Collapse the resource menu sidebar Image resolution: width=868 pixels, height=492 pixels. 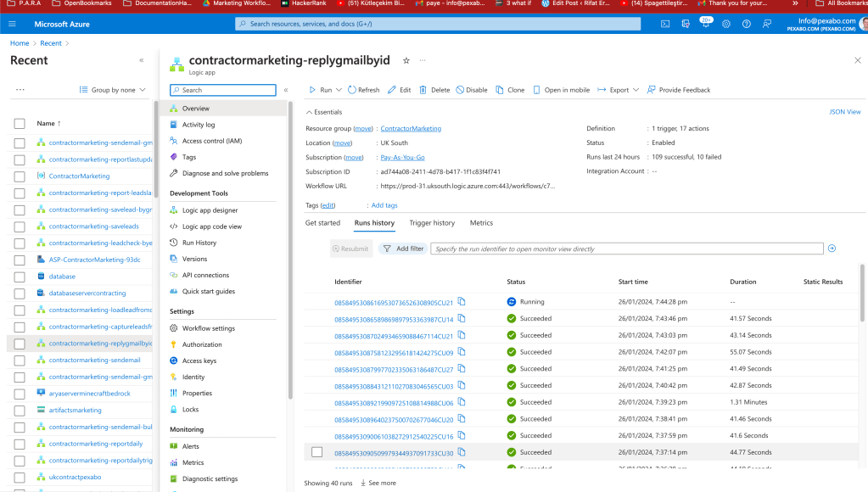286,90
